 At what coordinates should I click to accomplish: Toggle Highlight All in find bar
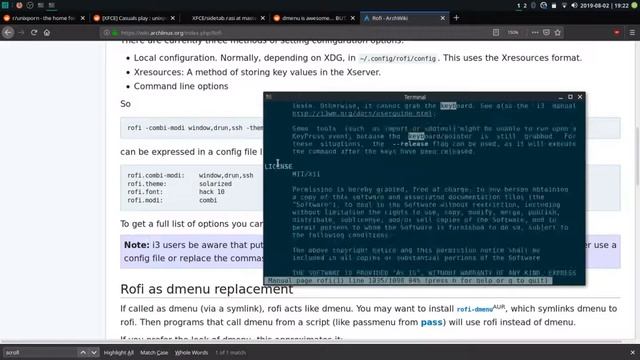click(119, 353)
